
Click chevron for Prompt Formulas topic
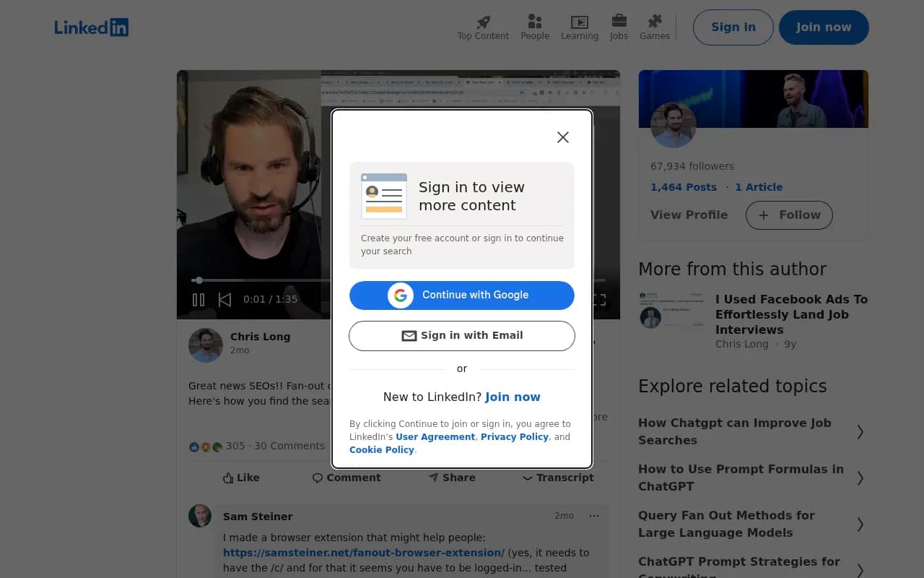pos(860,478)
